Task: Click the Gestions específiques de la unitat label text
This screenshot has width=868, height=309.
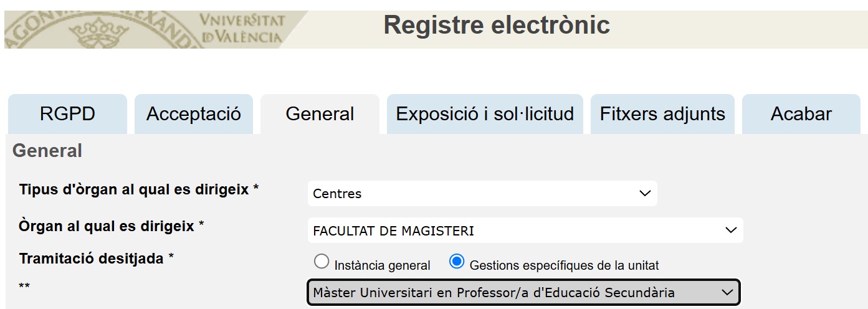Action: coord(565,265)
